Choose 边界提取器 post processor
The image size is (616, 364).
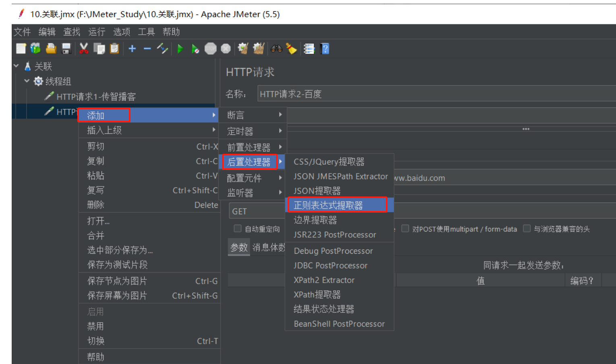click(339, 220)
